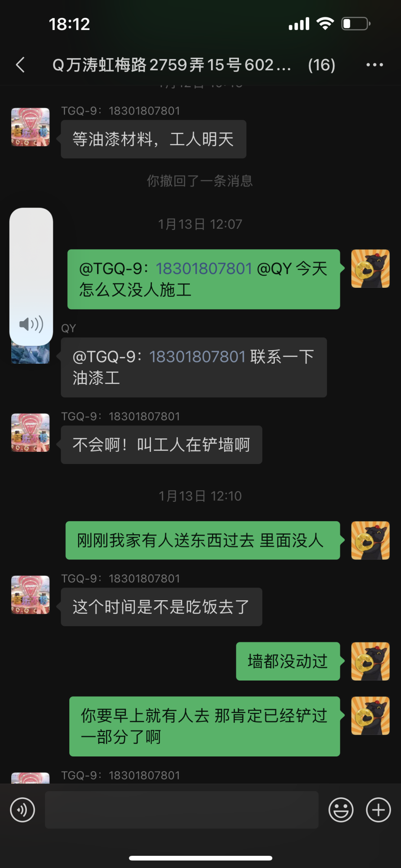401x868 pixels.
Task: Tap phone number link in QY's message
Action: click(x=198, y=357)
